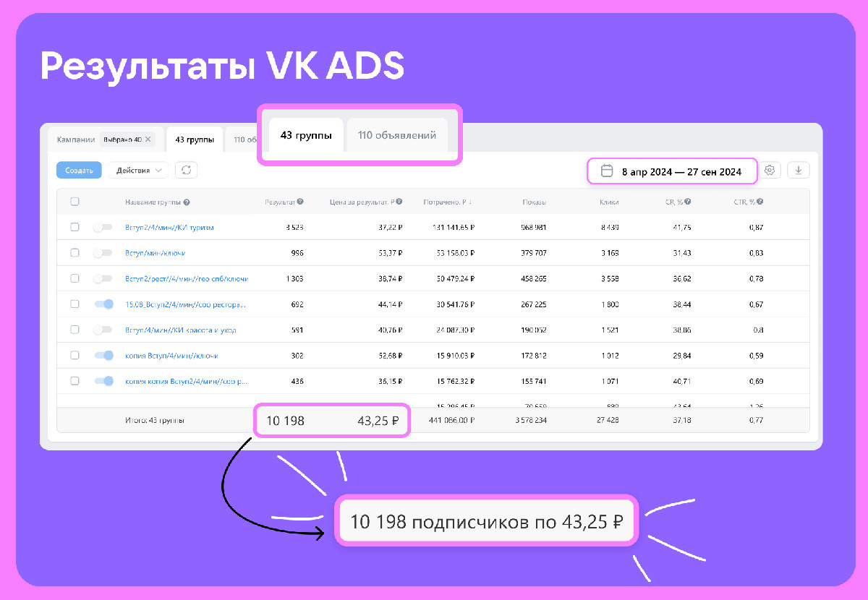Click help icon next to Название группы
868x600 pixels.
click(187, 202)
